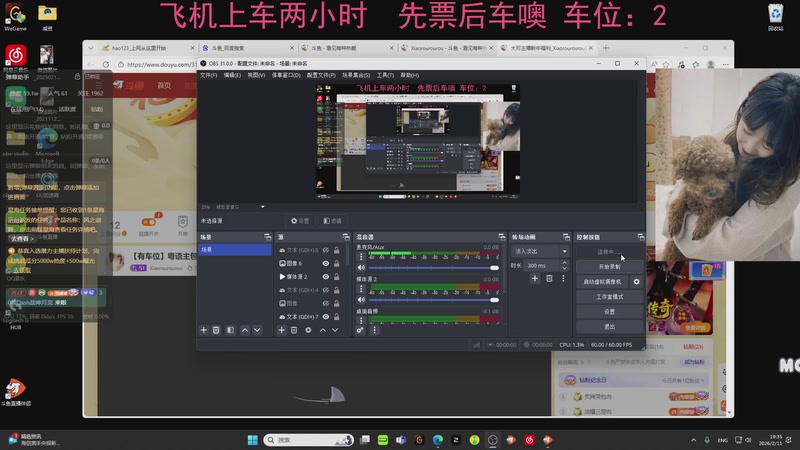The height and width of the screenshot is (450, 800).
Task: Mute 媒体源 2 speaker icon in mixer
Action: (361, 300)
